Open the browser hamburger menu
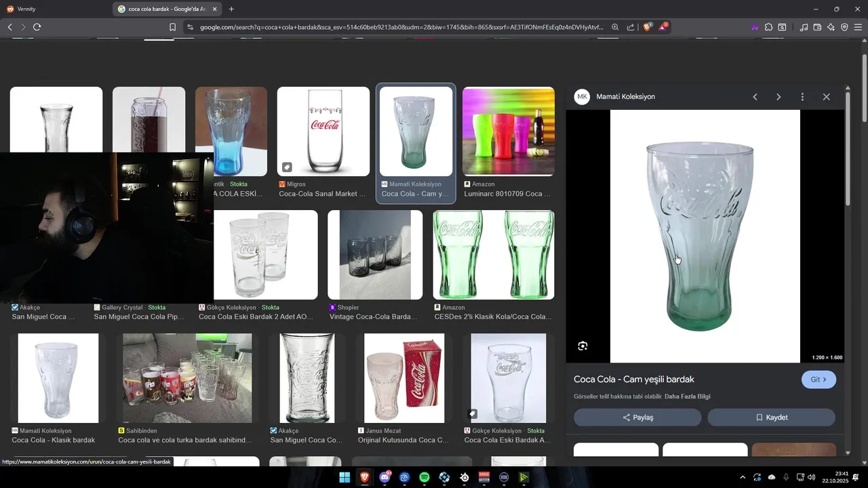The image size is (868, 488). pos(858,27)
